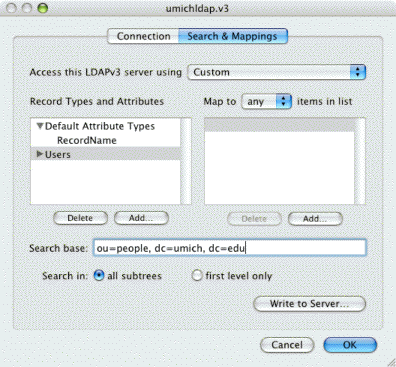This screenshot has width=396, height=367.
Task: Click Add... under Record Types list
Action: point(141,218)
